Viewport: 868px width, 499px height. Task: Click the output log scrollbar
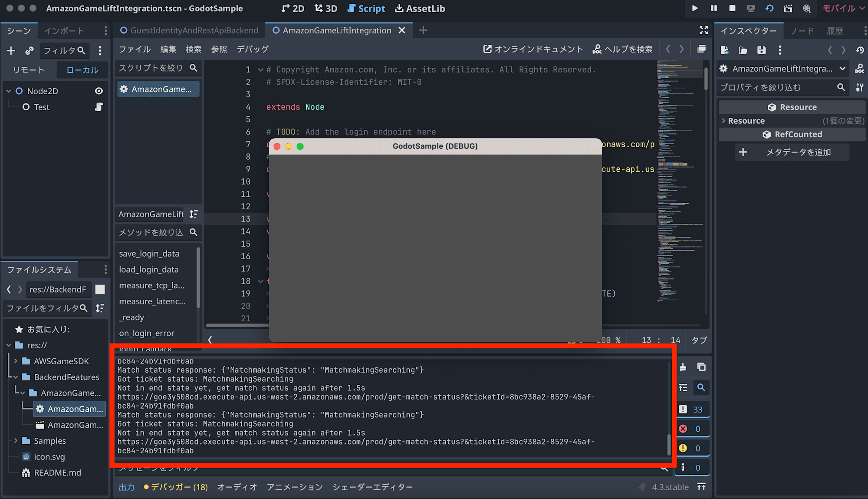669,444
